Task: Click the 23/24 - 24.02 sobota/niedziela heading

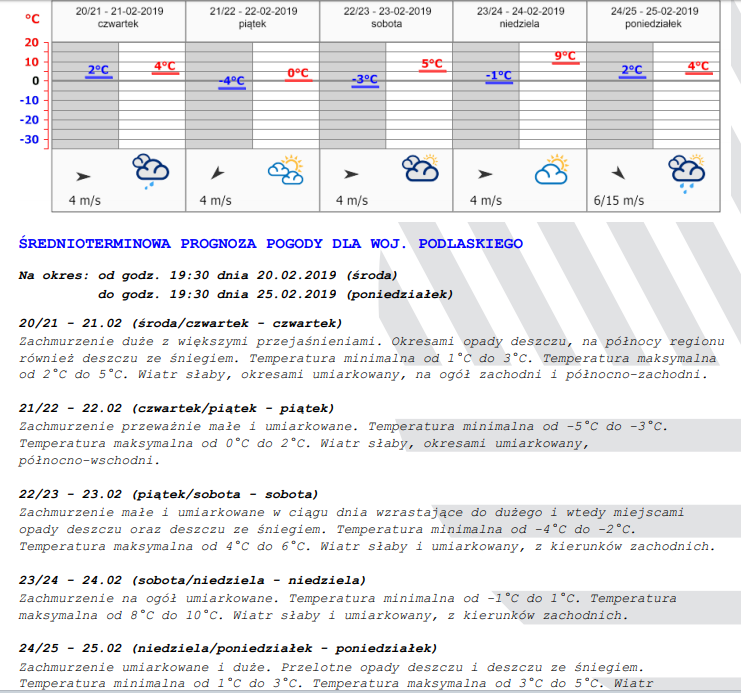Action: (192, 580)
